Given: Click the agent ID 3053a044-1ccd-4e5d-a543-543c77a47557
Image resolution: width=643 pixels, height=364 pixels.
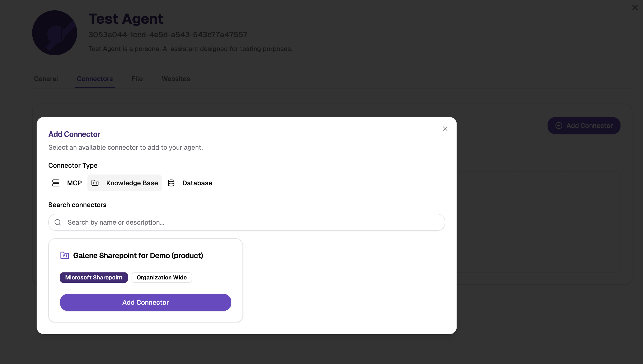Looking at the screenshot, I should click(x=168, y=34).
